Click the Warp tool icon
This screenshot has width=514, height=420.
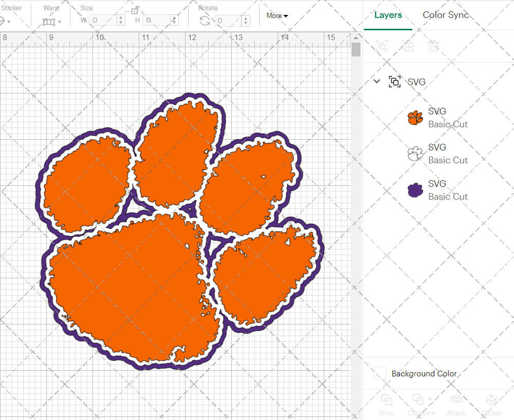point(48,21)
